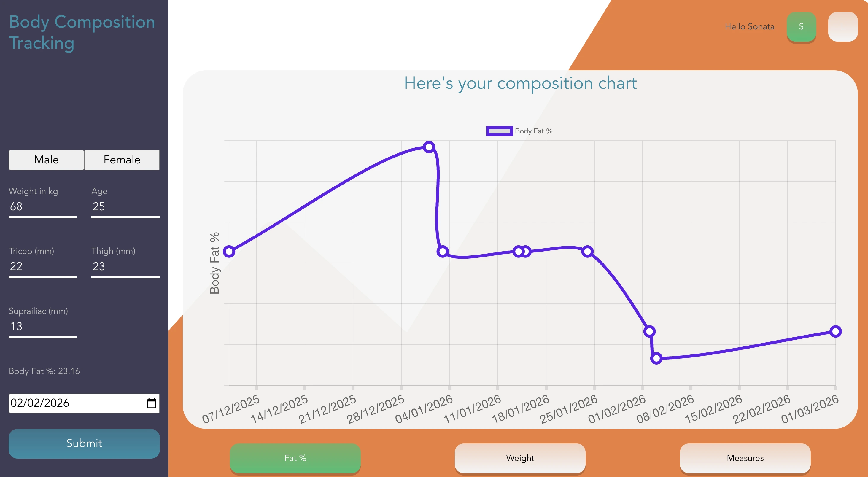
Task: Select the Male gender option
Action: [47, 160]
